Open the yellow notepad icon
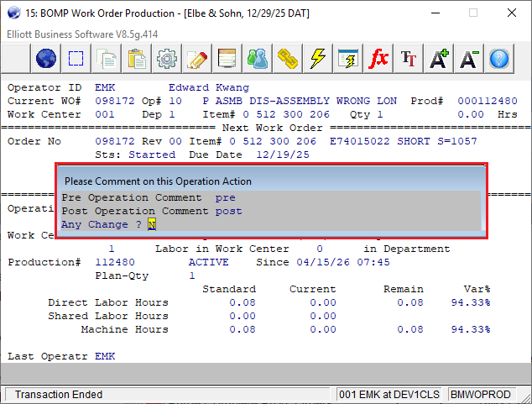532x404 pixels. pyautogui.click(x=227, y=59)
